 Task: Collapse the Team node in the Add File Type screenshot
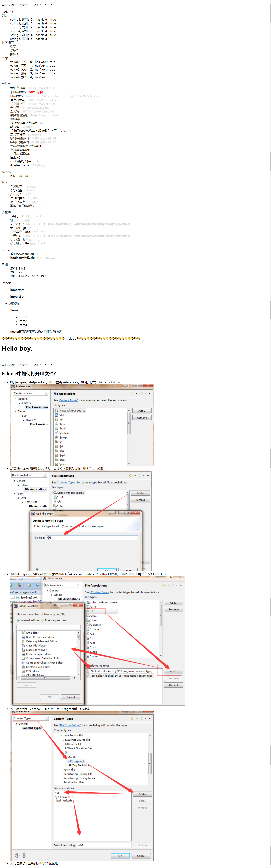pos(14,494)
